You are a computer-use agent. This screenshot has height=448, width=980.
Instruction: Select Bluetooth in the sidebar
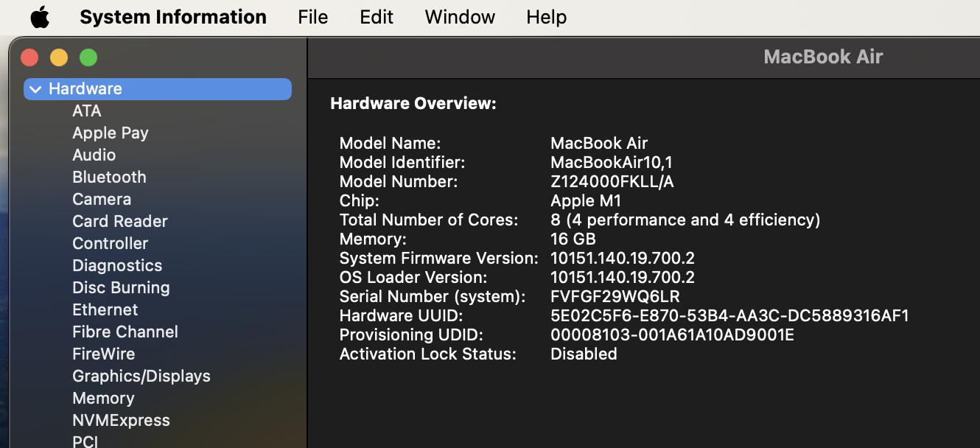(109, 177)
